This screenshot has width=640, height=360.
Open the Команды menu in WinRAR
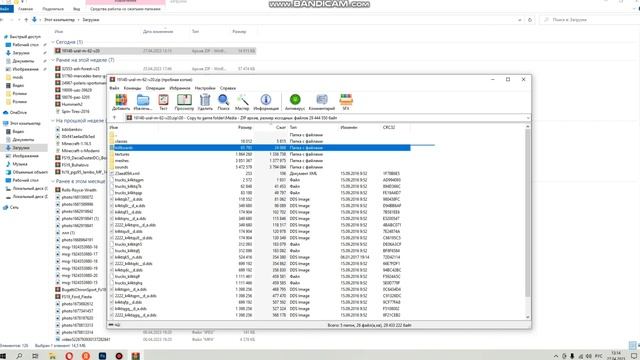[x=132, y=88]
